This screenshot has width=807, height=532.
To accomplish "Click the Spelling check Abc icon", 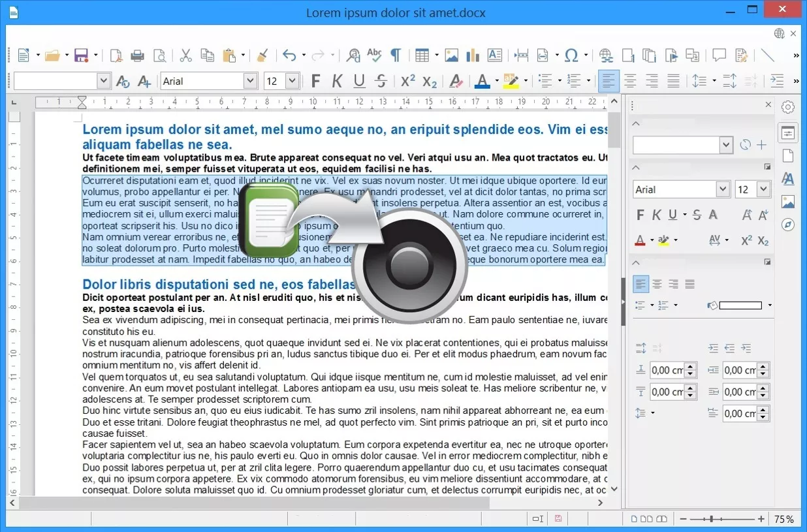I will 374,55.
